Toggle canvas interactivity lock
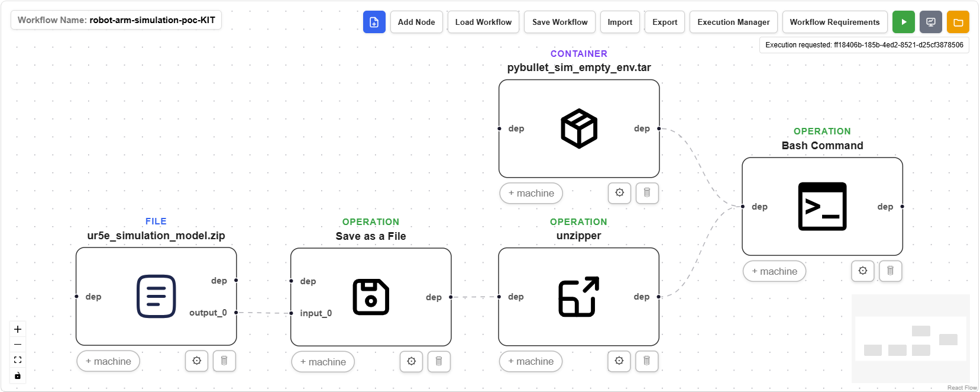This screenshot has height=392, width=980. (x=18, y=375)
